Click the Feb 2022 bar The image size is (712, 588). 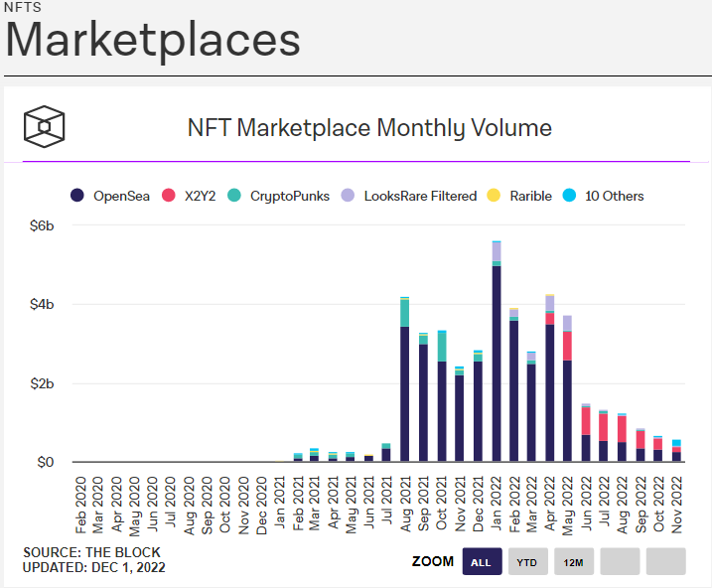click(513, 385)
